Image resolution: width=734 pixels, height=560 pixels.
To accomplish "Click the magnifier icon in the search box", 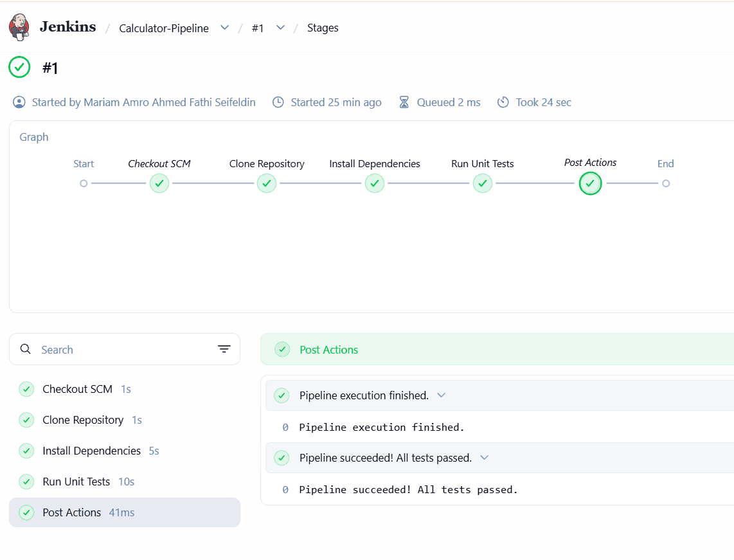I will (25, 349).
